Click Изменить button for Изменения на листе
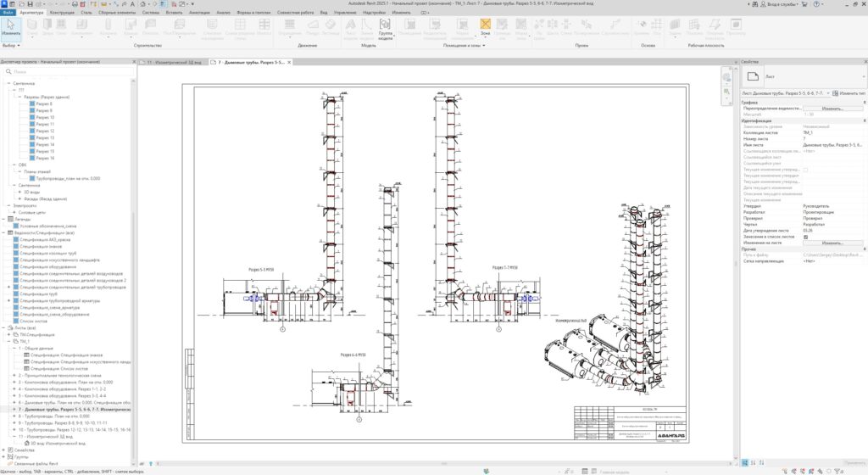The height and width of the screenshot is (475, 868). point(832,243)
